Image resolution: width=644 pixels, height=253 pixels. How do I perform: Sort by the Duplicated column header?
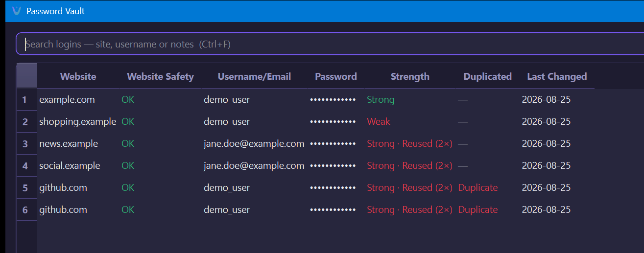(488, 76)
